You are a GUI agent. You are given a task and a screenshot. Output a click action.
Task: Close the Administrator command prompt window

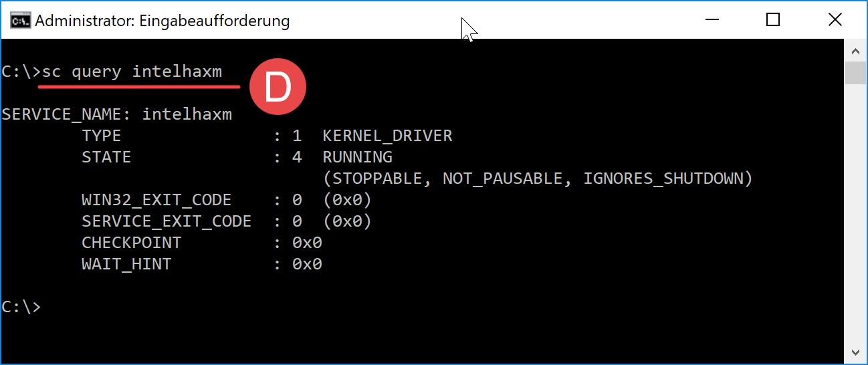point(835,20)
